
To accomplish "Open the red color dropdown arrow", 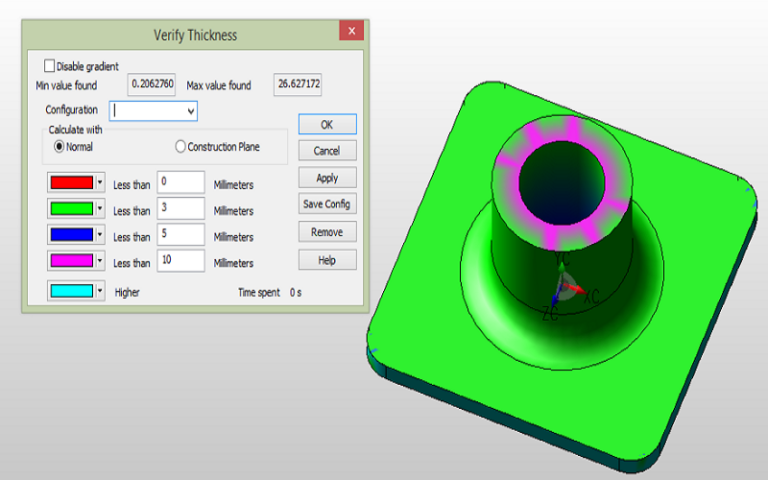I will point(100,182).
